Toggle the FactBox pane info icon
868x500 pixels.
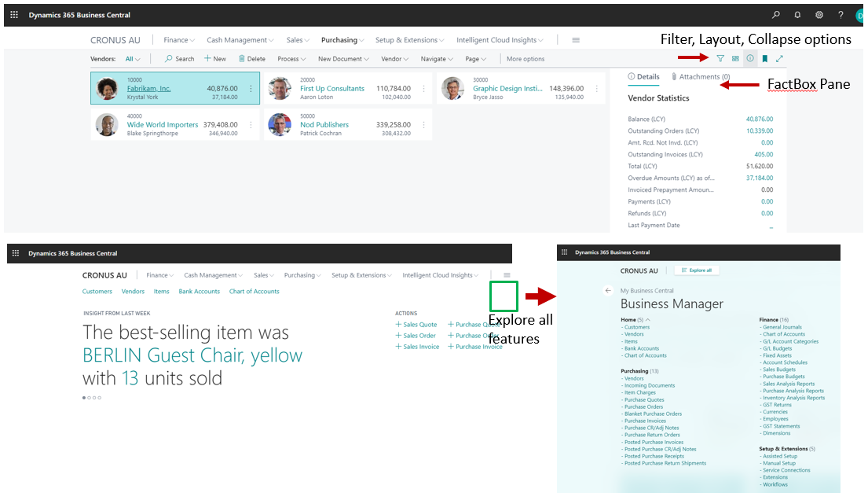click(750, 59)
